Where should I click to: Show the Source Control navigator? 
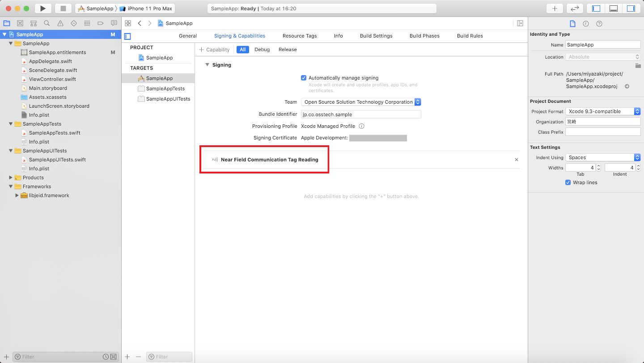tap(20, 23)
